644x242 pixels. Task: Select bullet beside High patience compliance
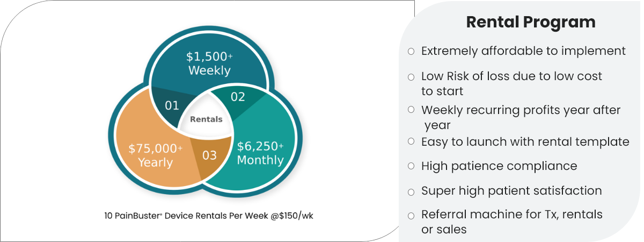(411, 166)
